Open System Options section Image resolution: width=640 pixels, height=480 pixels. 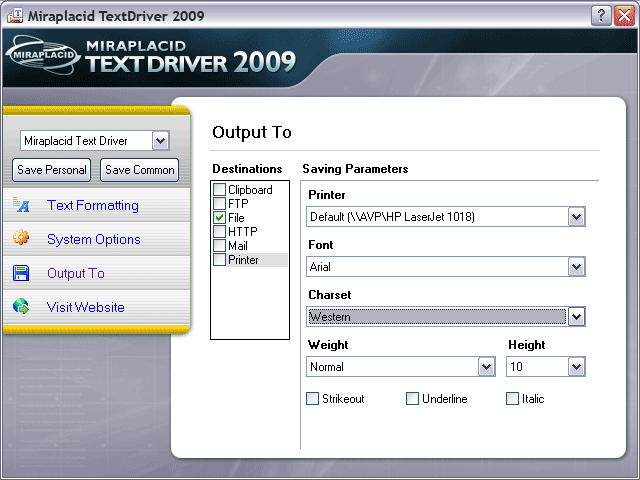tap(93, 239)
